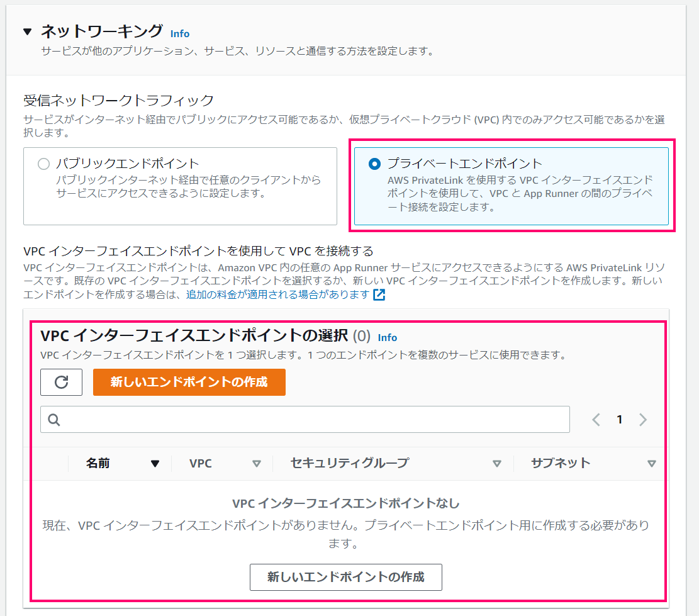Open the 追加の料金が適用される場合があります link

[x=277, y=294]
